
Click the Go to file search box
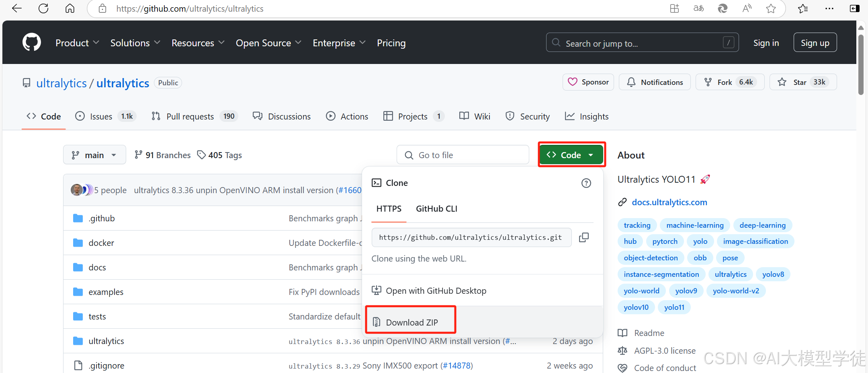tap(463, 155)
